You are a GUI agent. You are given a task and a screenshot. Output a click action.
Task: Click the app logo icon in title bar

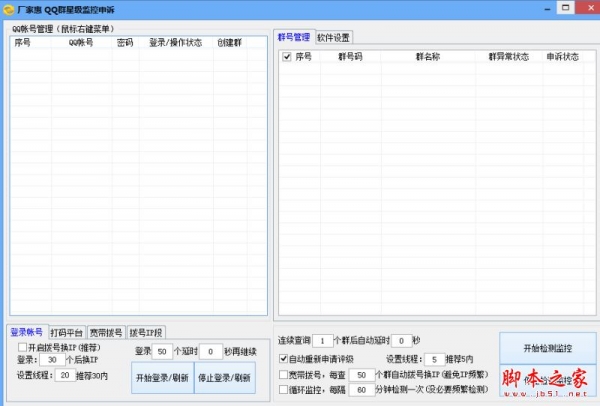(x=8, y=10)
